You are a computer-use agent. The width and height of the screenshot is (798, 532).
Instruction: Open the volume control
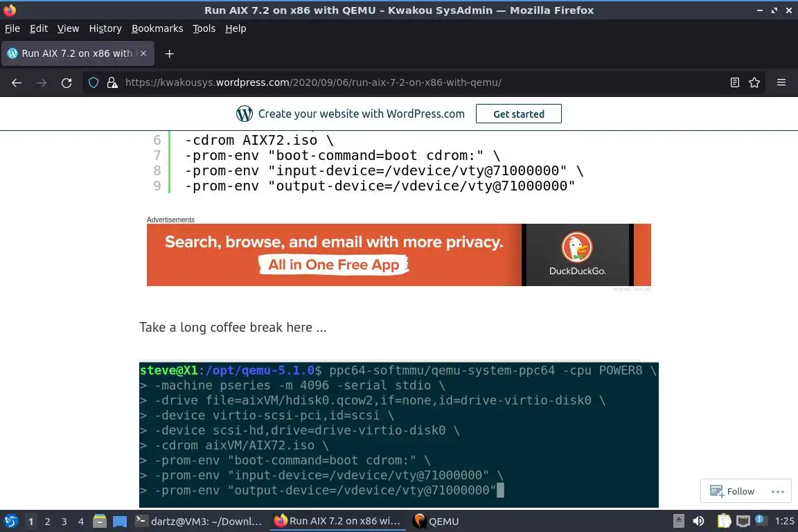pyautogui.click(x=699, y=521)
